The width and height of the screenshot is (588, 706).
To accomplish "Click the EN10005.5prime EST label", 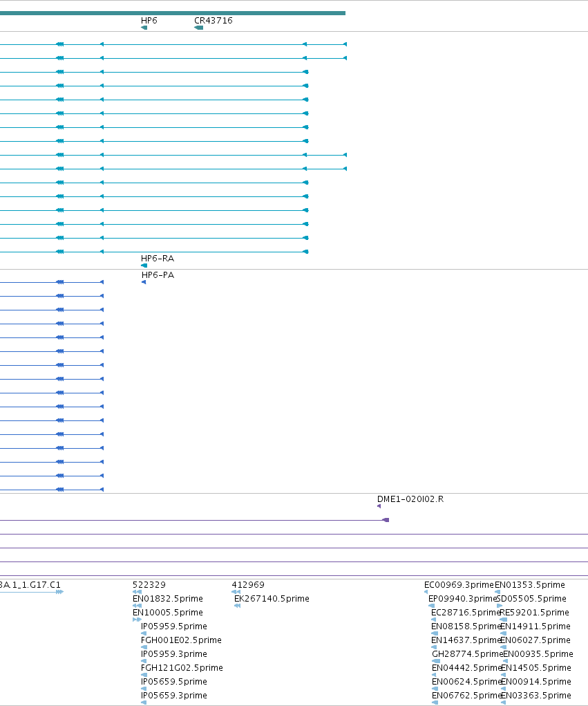I will click(168, 613).
